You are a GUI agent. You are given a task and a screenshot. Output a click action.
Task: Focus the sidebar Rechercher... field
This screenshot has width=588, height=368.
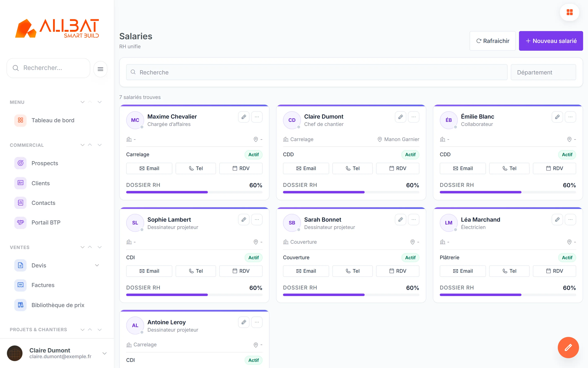click(x=48, y=68)
